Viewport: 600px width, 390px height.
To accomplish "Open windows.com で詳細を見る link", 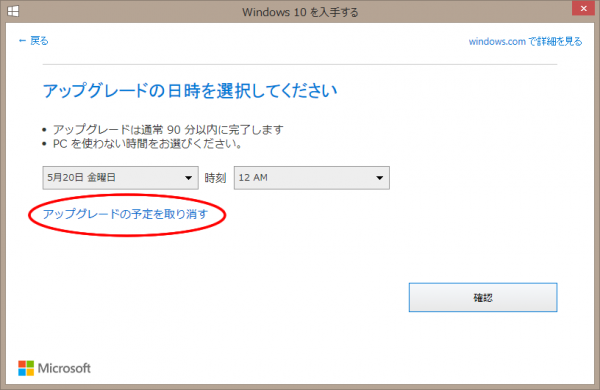I will coord(525,41).
